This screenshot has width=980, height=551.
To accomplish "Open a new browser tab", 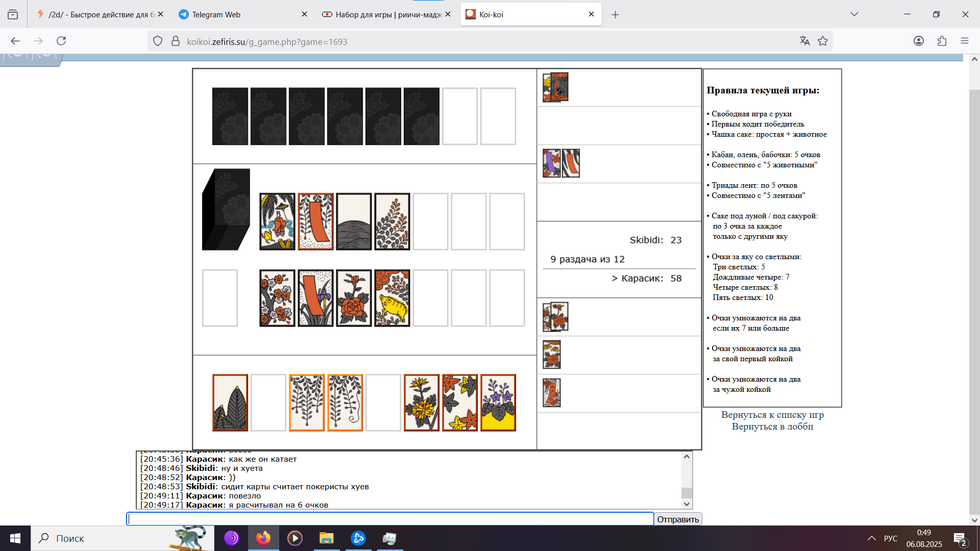I will (x=615, y=15).
